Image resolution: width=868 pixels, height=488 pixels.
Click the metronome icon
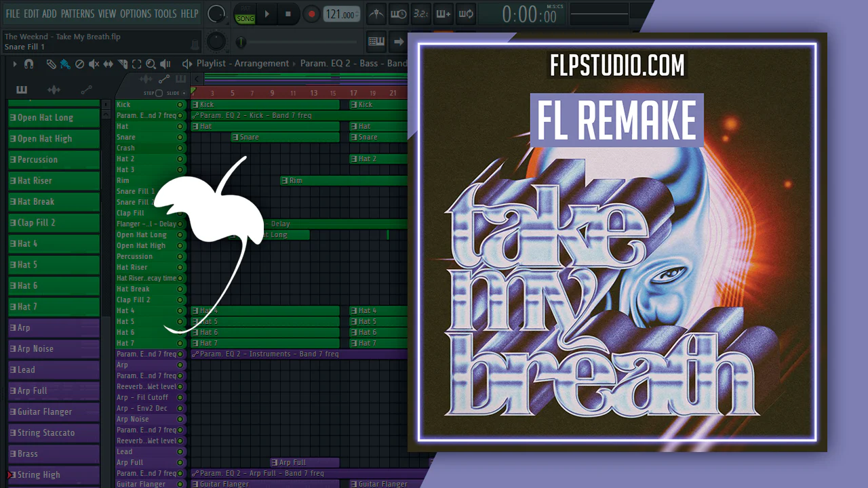(376, 14)
